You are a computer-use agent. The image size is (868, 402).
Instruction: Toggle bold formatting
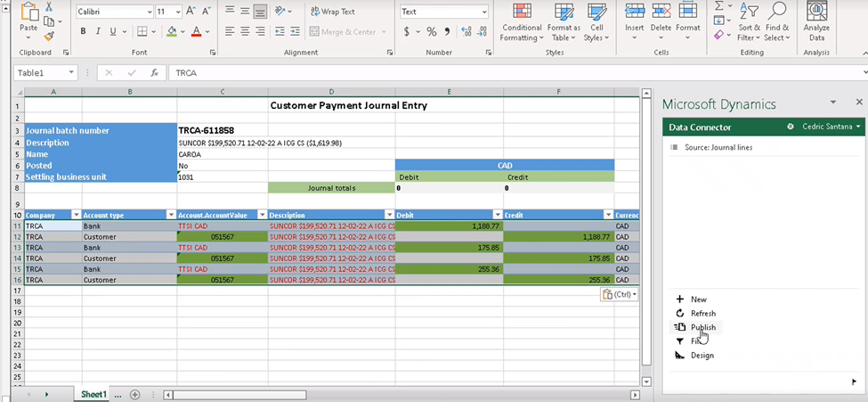coord(83,31)
